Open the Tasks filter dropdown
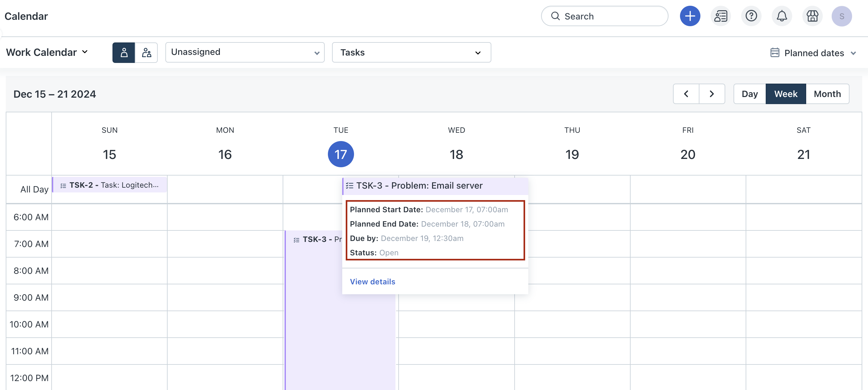868x390 pixels. 411,52
